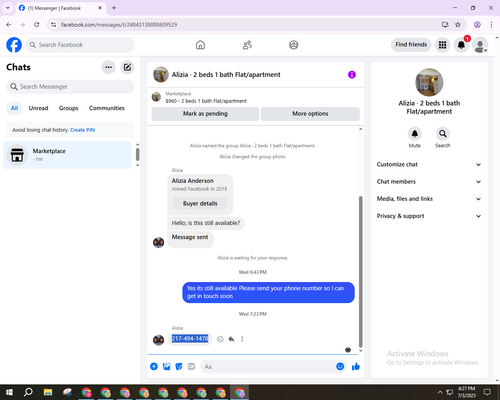500x400 pixels.
Task: View site information icon in address bar
Action: coord(53,24)
